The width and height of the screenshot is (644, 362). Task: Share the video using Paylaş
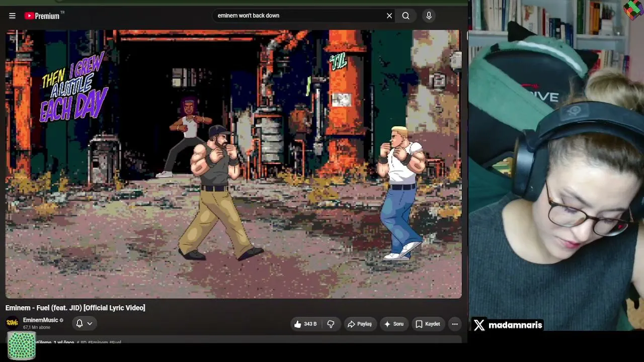pyautogui.click(x=360, y=324)
